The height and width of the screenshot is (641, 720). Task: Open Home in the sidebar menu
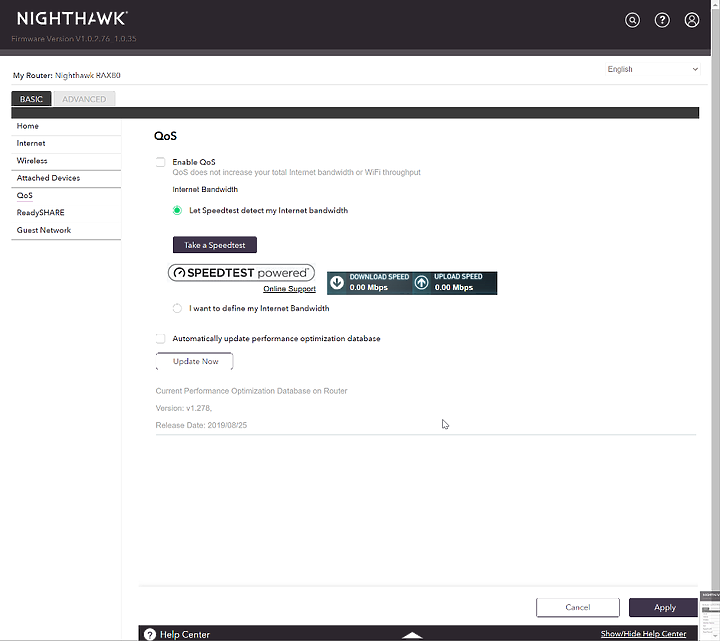click(x=28, y=126)
